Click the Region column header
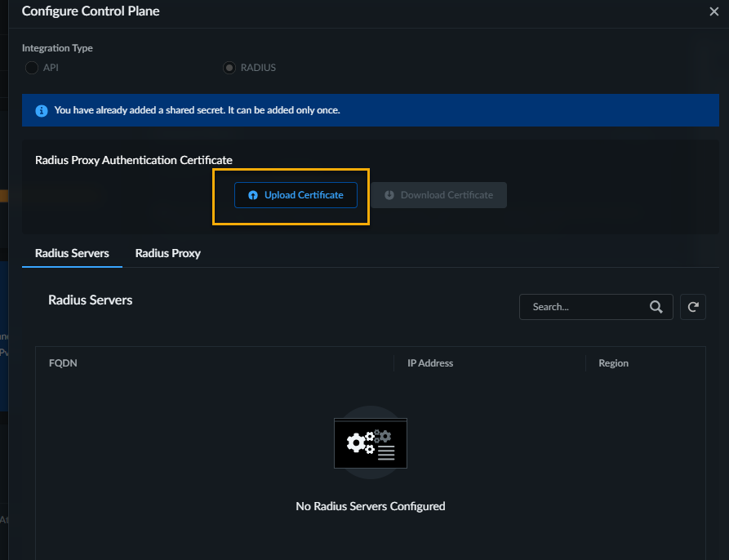Screen dimensions: 729x560 pyautogui.click(x=613, y=363)
